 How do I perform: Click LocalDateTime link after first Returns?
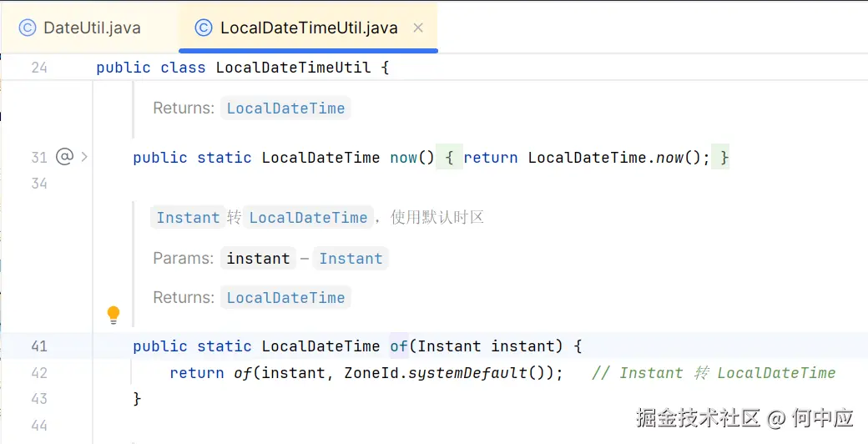tap(285, 108)
